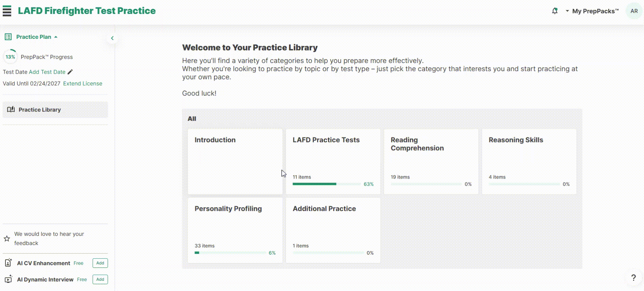Expand the My PrepPacks dropdown
Viewport: 644px width, 291px height.
(x=592, y=11)
